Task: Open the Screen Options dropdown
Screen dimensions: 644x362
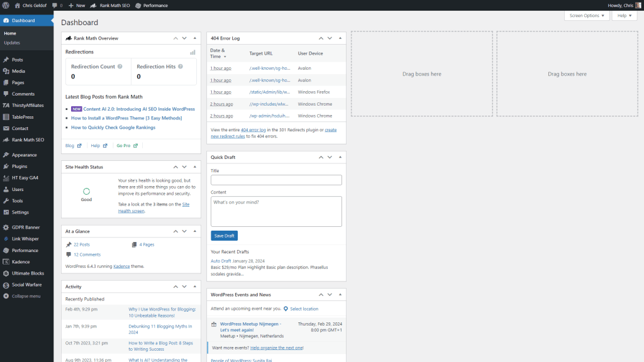Action: (x=587, y=16)
